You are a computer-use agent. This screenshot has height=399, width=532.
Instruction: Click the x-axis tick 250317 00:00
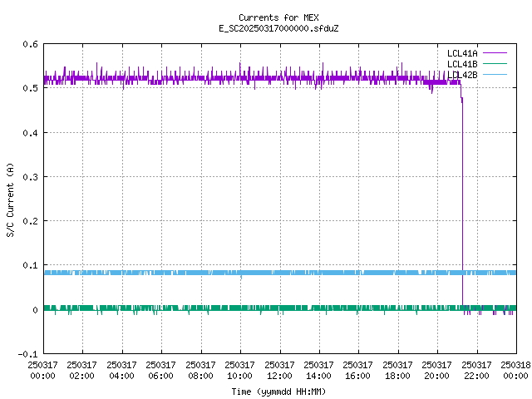42,370
